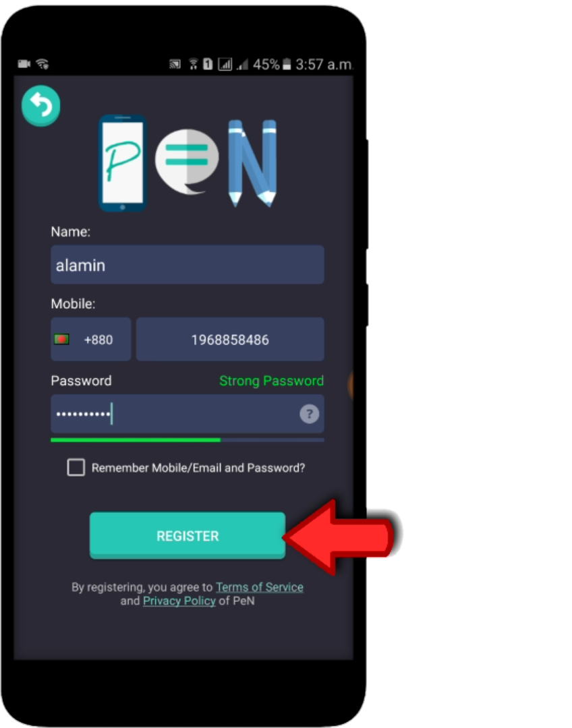The height and width of the screenshot is (728, 572).
Task: Tap the teal back arrow icon
Action: point(41,105)
